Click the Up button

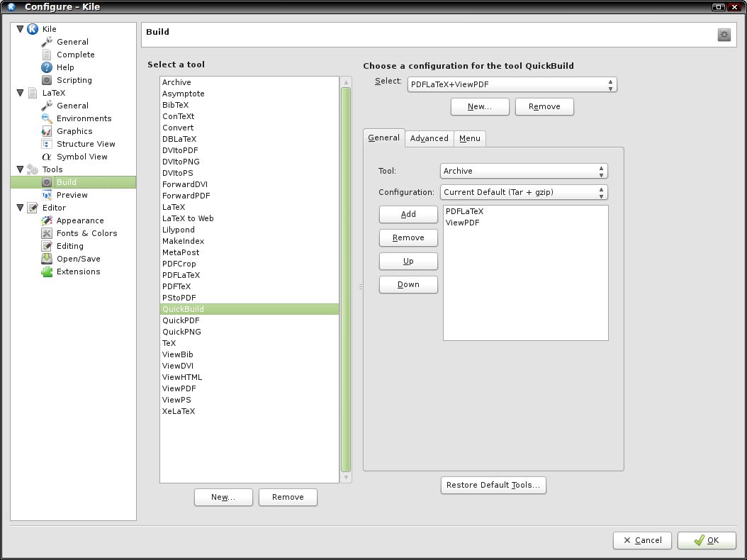408,261
